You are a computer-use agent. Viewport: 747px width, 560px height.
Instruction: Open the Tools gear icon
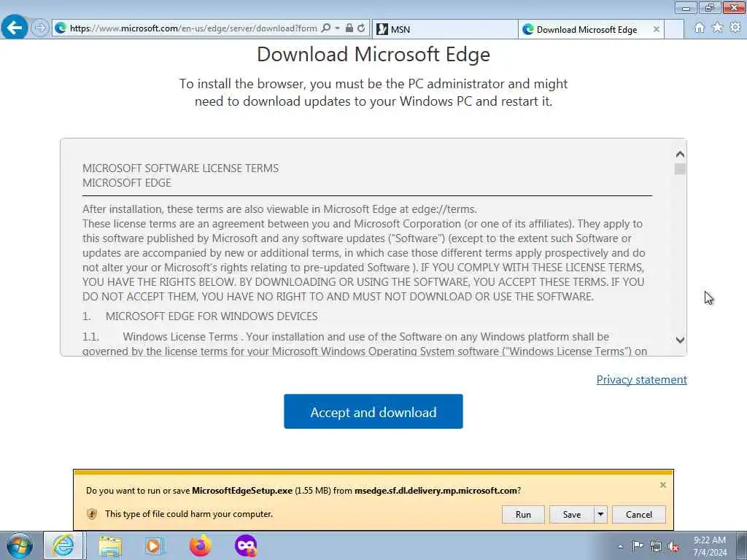pos(735,28)
